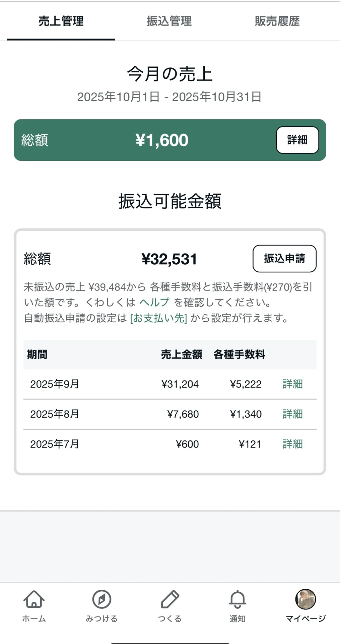Screen dimensions: 340x644
Task: Switch to the 振込管理 tab
Action: click(169, 21)
